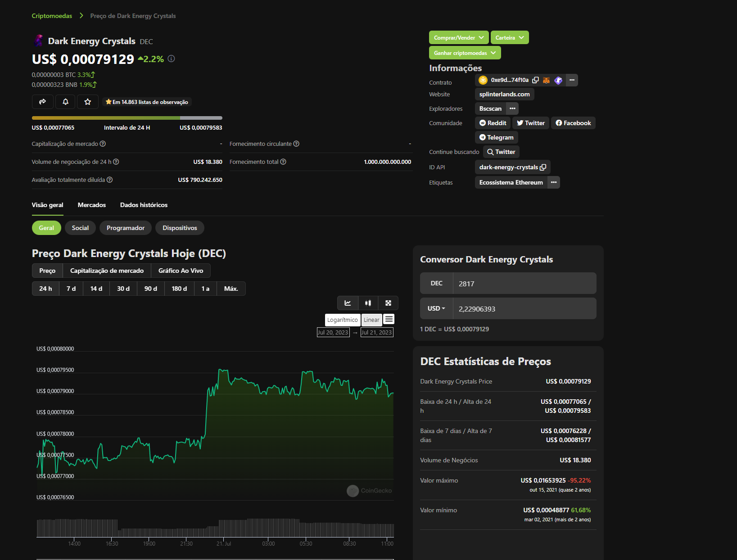The width and height of the screenshot is (737, 560).
Task: Click the breadcrumb chevron separator
Action: point(81,16)
